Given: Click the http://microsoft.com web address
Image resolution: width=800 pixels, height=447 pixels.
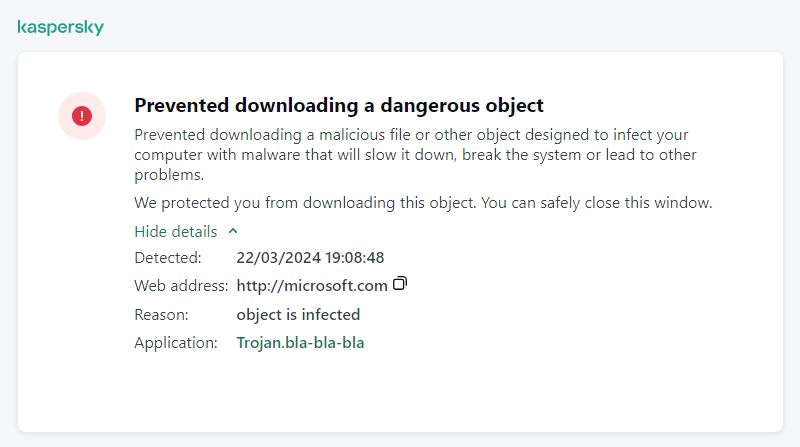Looking at the screenshot, I should (x=312, y=286).
